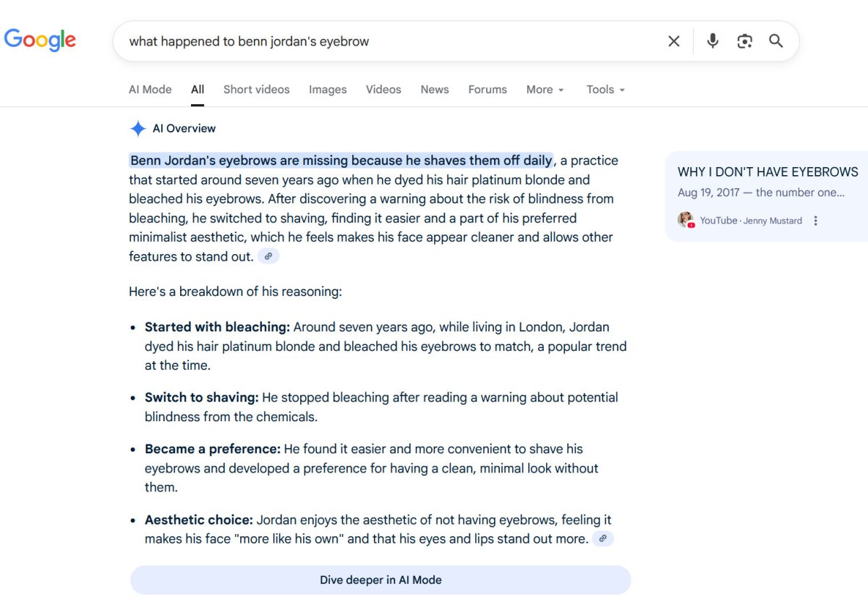Image resolution: width=868 pixels, height=613 pixels.
Task: Click the 'YouTube · Jenny Mustard' source text
Action: (751, 221)
